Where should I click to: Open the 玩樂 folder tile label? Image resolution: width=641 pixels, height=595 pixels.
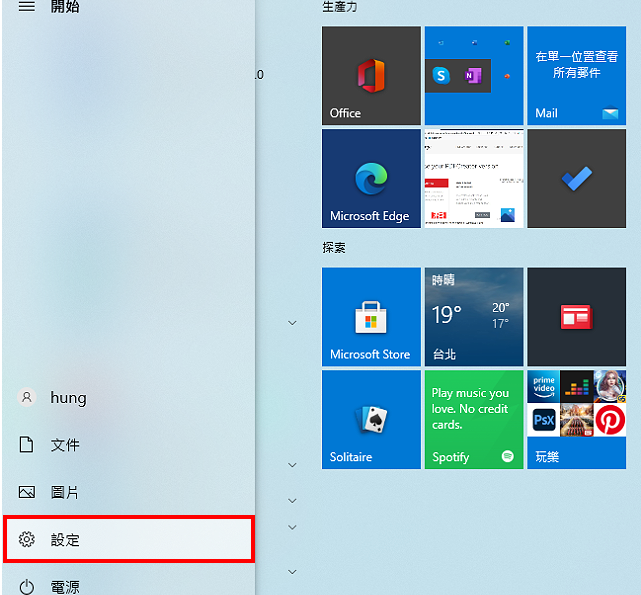pos(547,456)
